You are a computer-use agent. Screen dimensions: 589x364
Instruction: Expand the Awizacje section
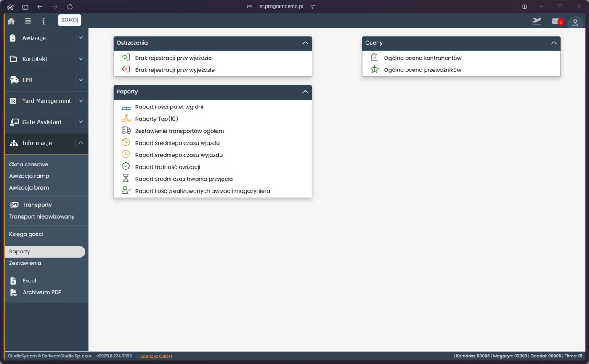tap(80, 37)
